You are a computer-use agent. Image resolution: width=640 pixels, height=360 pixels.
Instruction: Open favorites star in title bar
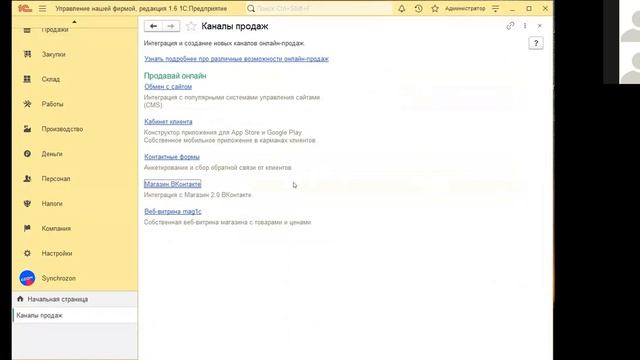[435, 8]
